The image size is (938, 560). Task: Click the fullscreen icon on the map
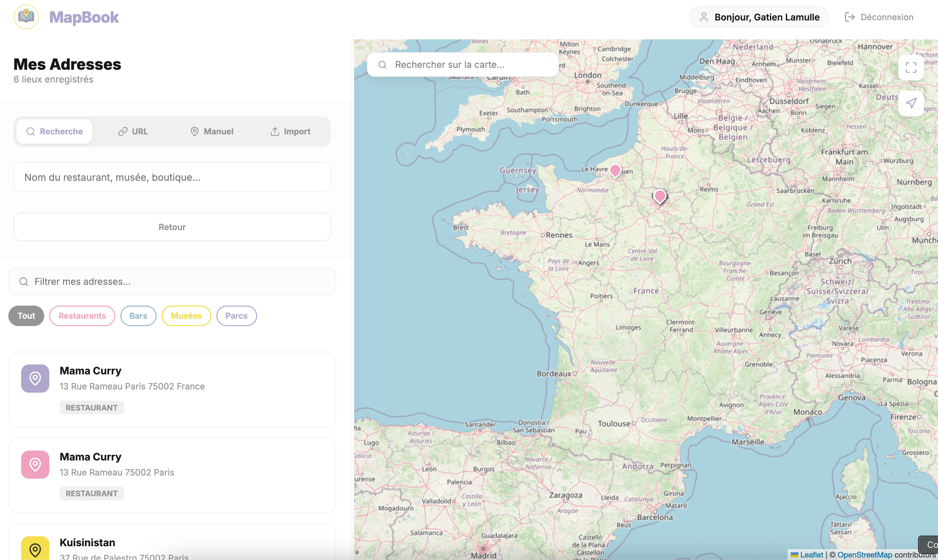pos(911,68)
